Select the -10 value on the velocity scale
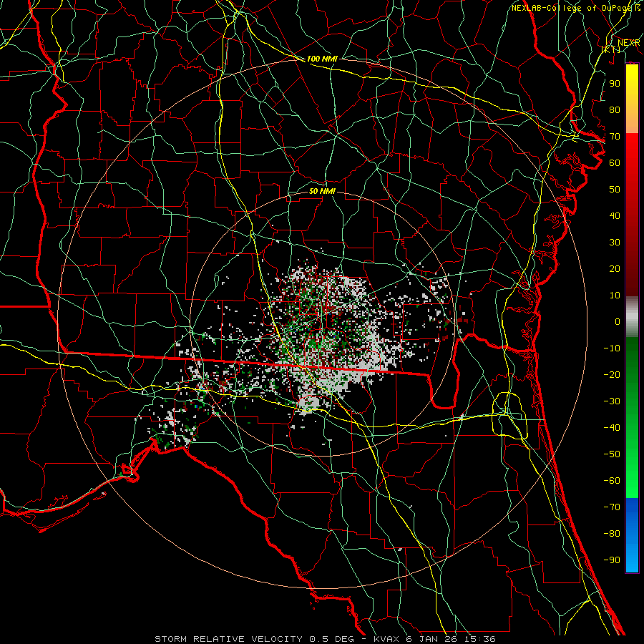The image size is (644, 644). pos(612,348)
